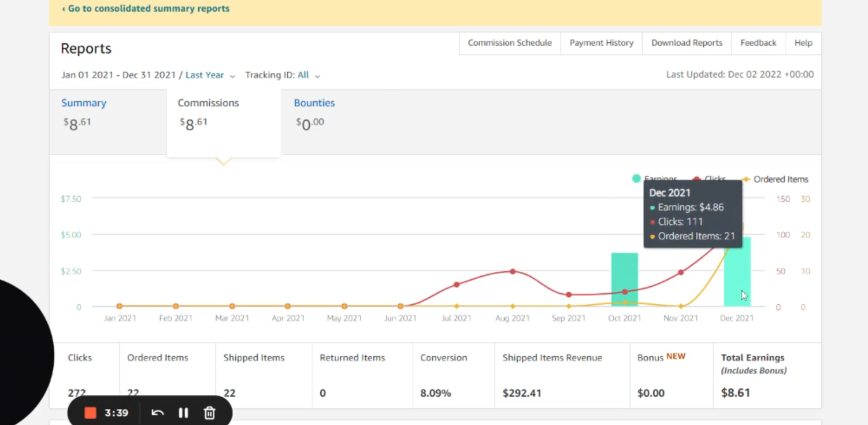This screenshot has width=868, height=425.
Task: Click the Jan 01 2021 - Dec 31 2021 date text
Action: (118, 75)
